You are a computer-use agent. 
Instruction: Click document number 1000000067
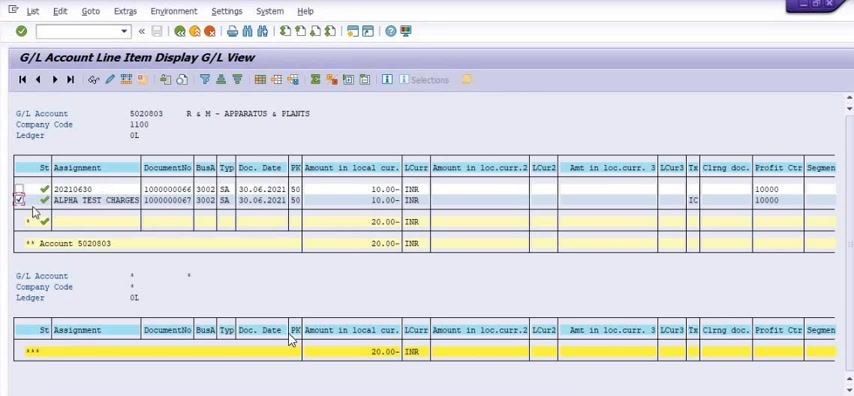pos(168,200)
